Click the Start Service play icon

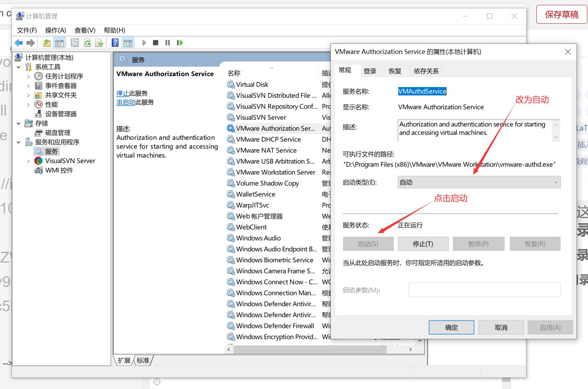coord(144,43)
